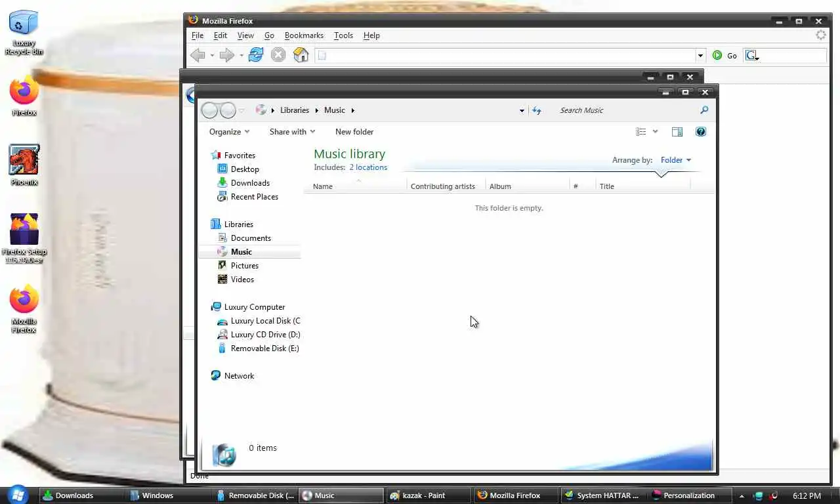Open Edit menu in Firefox
The image size is (840, 504).
click(220, 35)
